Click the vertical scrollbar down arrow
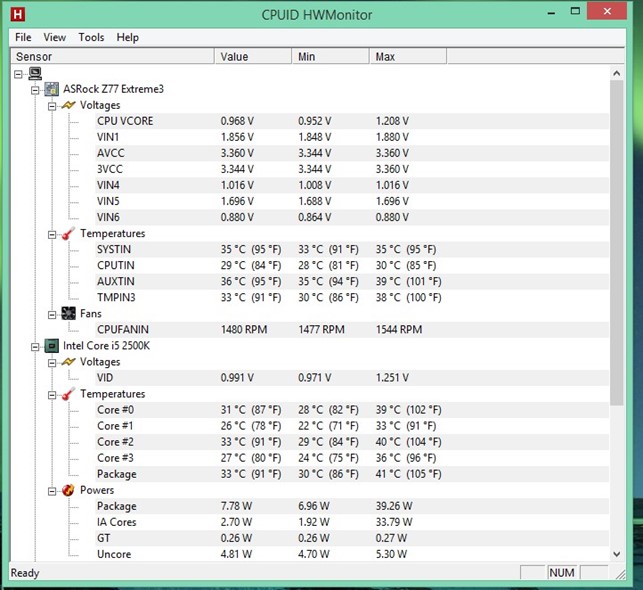The width and height of the screenshot is (643, 590). coord(617,553)
